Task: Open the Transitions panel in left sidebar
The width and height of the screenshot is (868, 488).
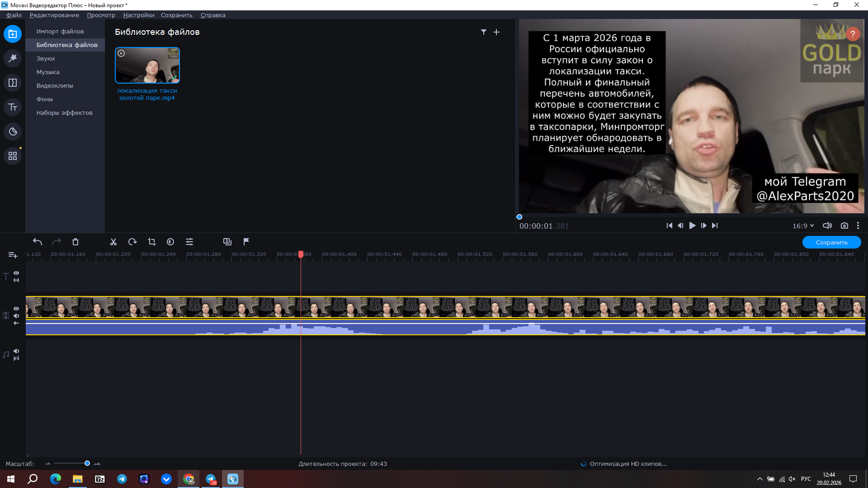Action: point(13,83)
